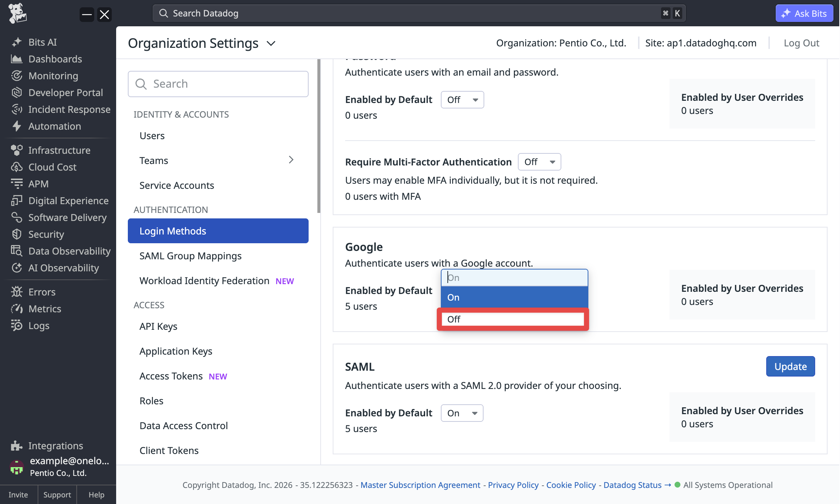Image resolution: width=840 pixels, height=504 pixels.
Task: Click Site: ap1.datadoghq.com text
Action: pos(700,43)
